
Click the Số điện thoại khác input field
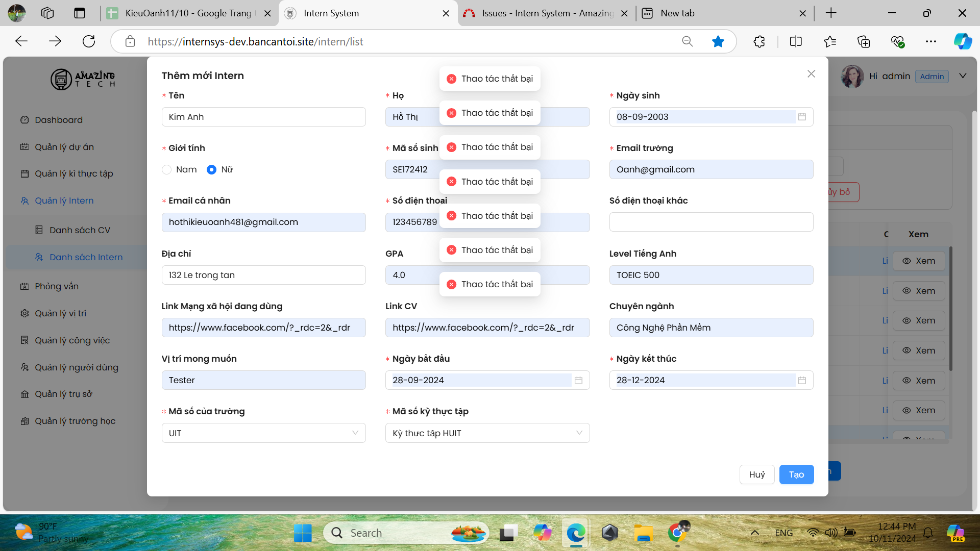[710, 222]
